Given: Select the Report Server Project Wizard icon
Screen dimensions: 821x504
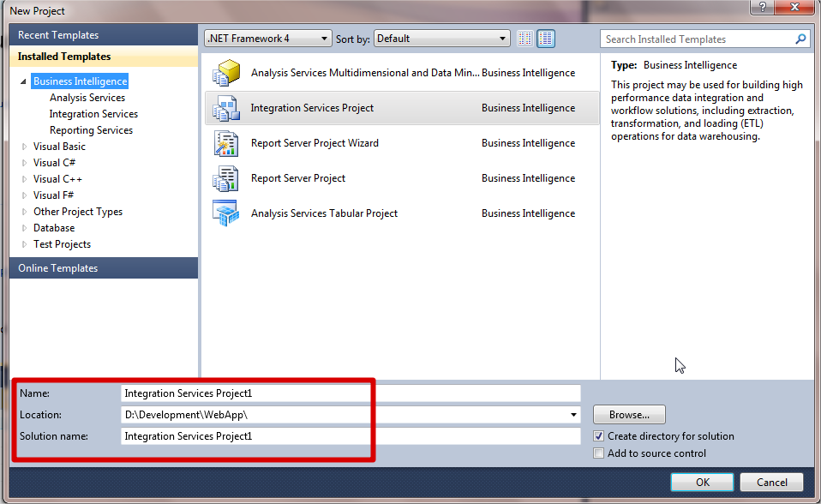Looking at the screenshot, I should coord(225,144).
